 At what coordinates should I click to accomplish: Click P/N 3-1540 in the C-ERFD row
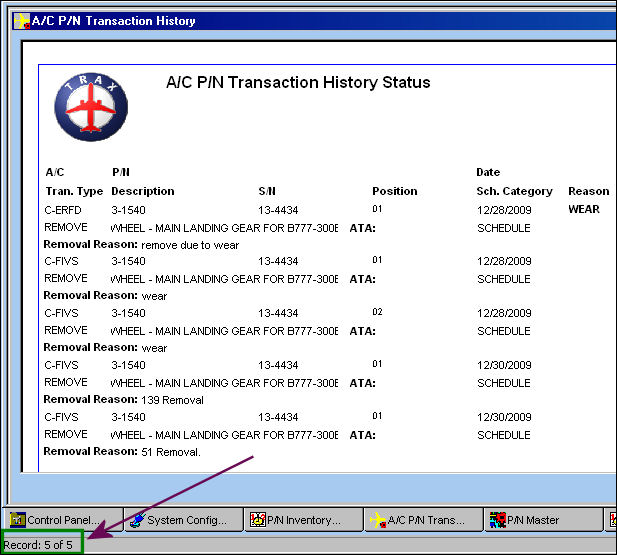(x=128, y=210)
